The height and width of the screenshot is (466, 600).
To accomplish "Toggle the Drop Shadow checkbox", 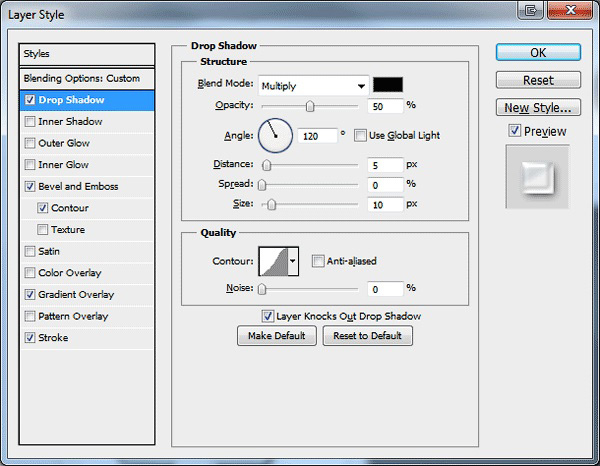I will 30,100.
